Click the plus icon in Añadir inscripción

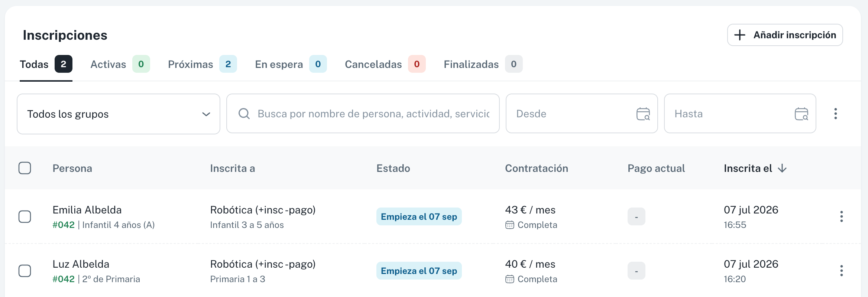coord(740,35)
